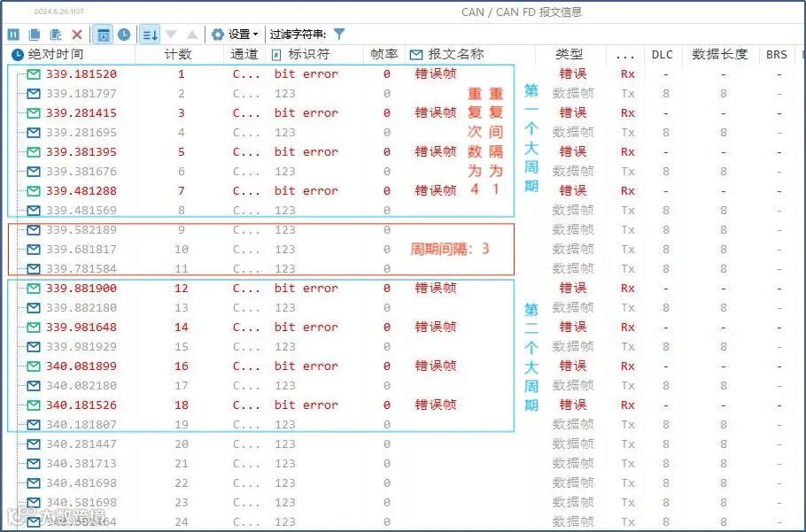The height and width of the screenshot is (532, 806).
Task: Click envelope icon of row 339.981648
Action: click(34, 328)
